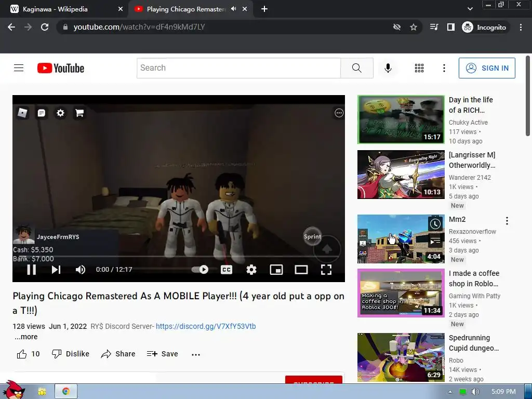The width and height of the screenshot is (532, 399).
Task: Enable the miniplayer
Action: coord(276,270)
